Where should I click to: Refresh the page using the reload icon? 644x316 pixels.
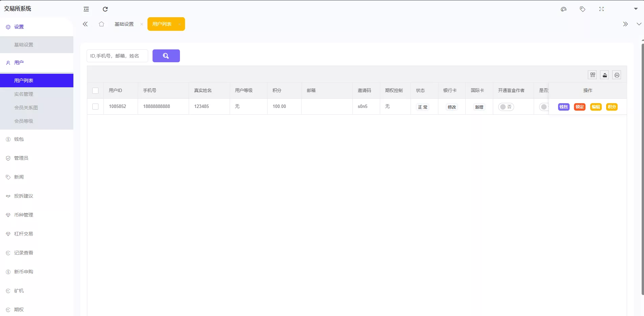coord(105,9)
